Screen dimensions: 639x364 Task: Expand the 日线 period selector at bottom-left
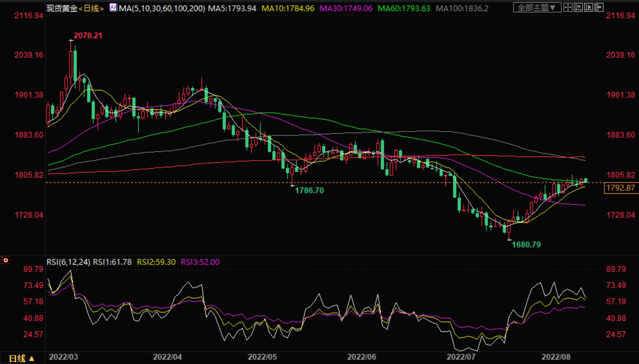coord(22,358)
